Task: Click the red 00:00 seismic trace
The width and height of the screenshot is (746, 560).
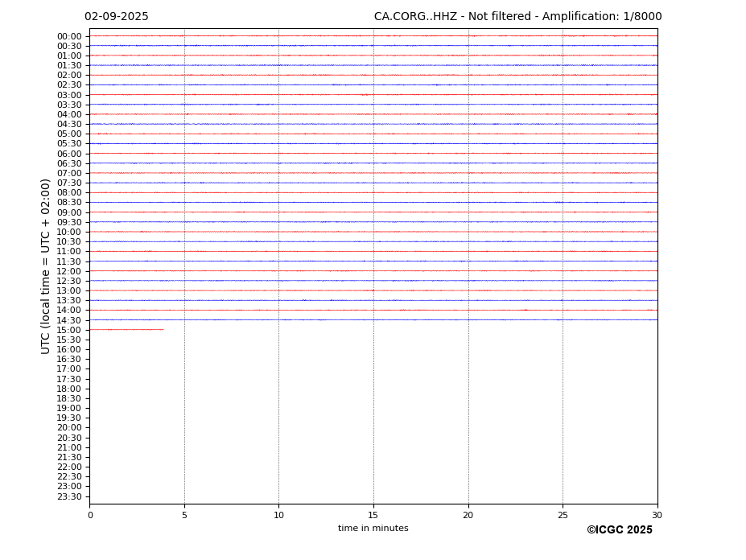Action: [373, 35]
